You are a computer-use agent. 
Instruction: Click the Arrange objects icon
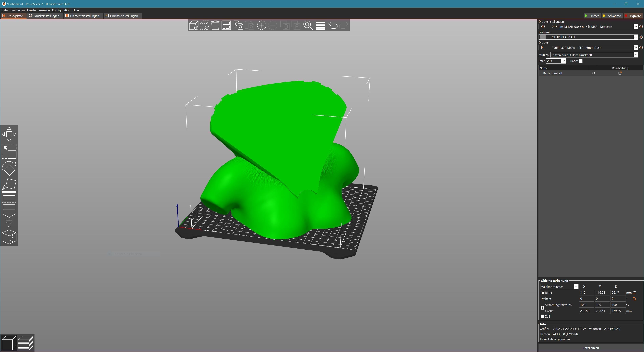pos(226,26)
